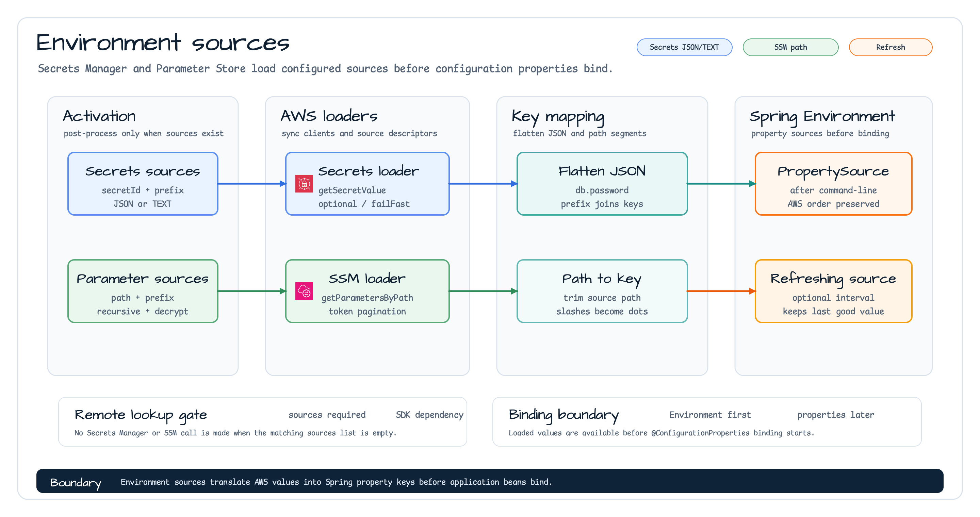The width and height of the screenshot is (980, 517).
Task: Click 'token pagination' text
Action: pyautogui.click(x=367, y=311)
